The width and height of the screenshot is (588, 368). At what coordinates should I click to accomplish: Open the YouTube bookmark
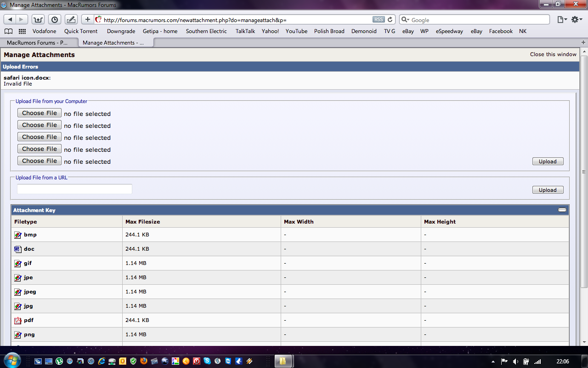coord(296,31)
